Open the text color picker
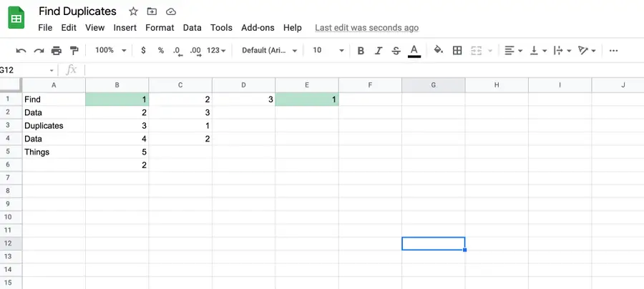The height and width of the screenshot is (289, 644). tap(414, 51)
